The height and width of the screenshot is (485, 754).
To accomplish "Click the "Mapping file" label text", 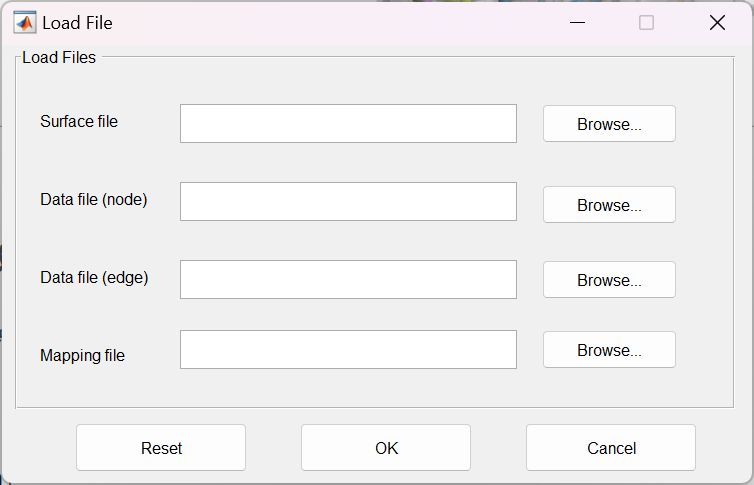I will (x=82, y=355).
